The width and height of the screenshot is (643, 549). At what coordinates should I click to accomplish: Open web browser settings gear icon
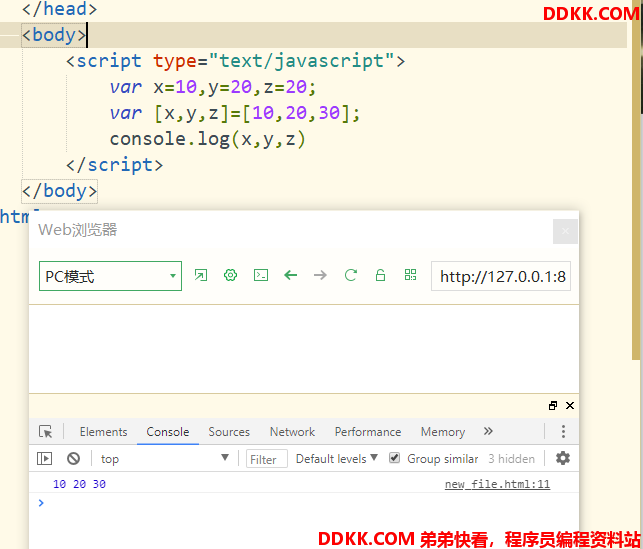point(230,275)
